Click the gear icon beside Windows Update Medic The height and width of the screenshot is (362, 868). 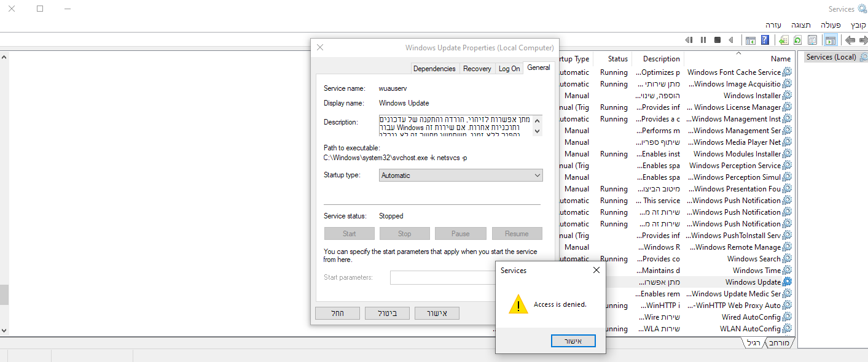pyautogui.click(x=787, y=294)
